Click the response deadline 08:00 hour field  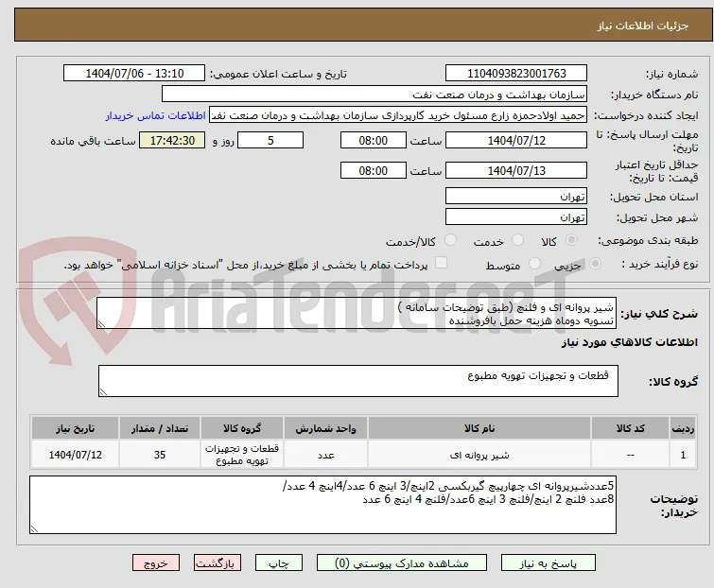[373, 140]
